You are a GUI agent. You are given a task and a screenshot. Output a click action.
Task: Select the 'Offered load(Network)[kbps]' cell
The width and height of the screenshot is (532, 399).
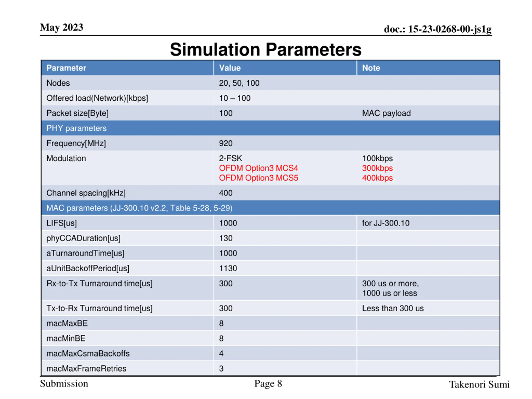click(x=127, y=98)
